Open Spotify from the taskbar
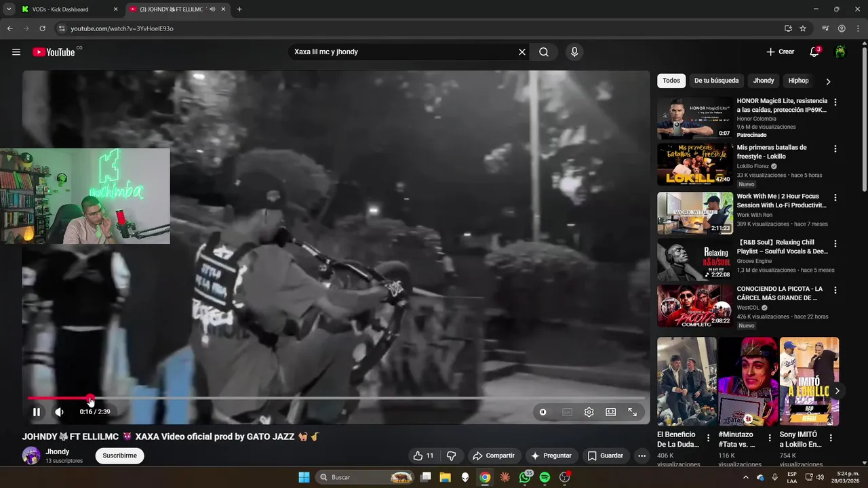This screenshot has height=488, width=868. click(545, 477)
